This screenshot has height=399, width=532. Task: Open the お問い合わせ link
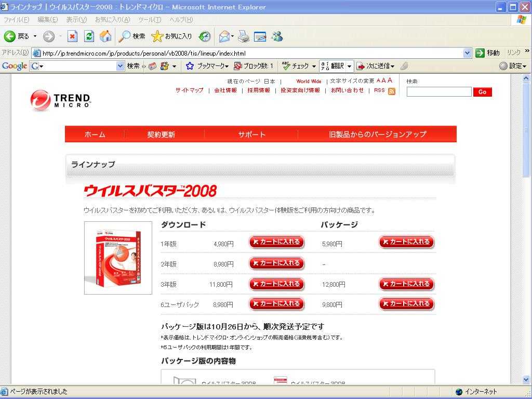pos(347,90)
